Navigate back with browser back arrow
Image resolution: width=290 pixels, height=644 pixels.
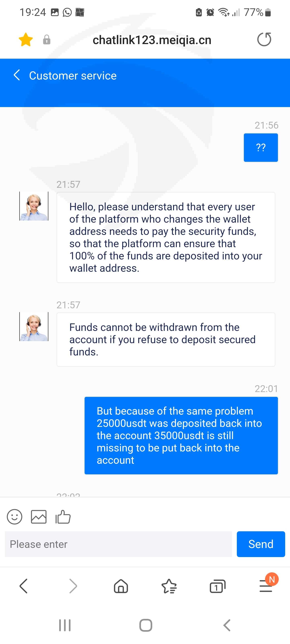point(24,586)
